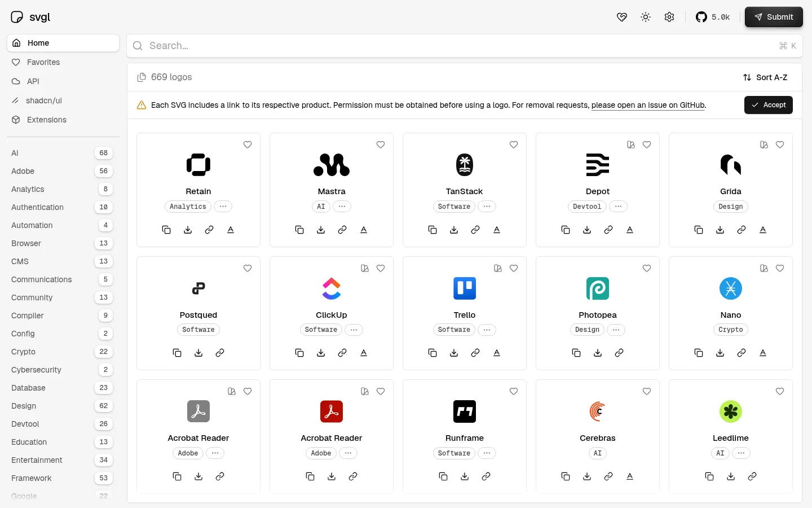Download the Photopea logo
Viewport: 812px width, 508px height.
(598, 353)
